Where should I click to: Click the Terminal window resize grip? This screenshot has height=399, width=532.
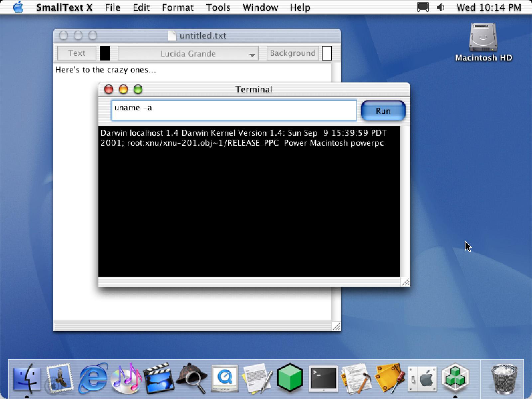click(405, 282)
